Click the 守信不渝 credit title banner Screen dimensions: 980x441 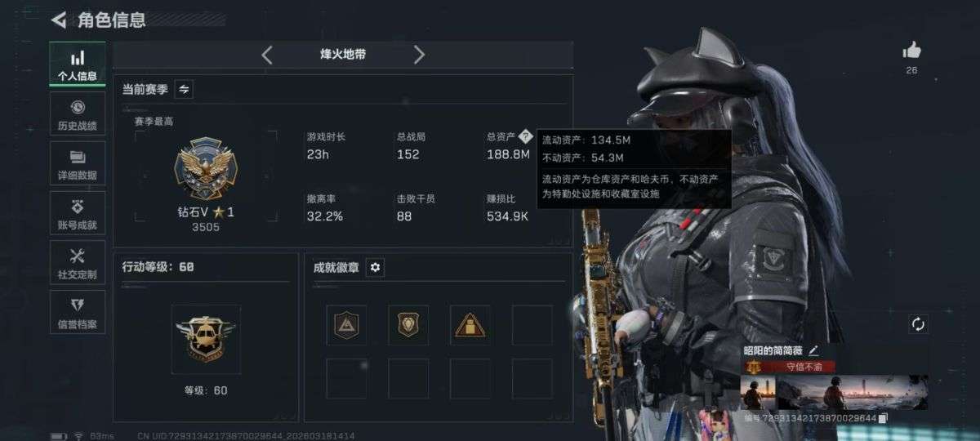click(792, 367)
